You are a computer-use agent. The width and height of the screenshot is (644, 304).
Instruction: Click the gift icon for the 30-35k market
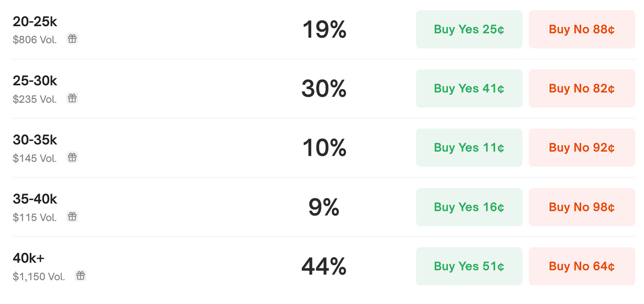click(x=72, y=157)
